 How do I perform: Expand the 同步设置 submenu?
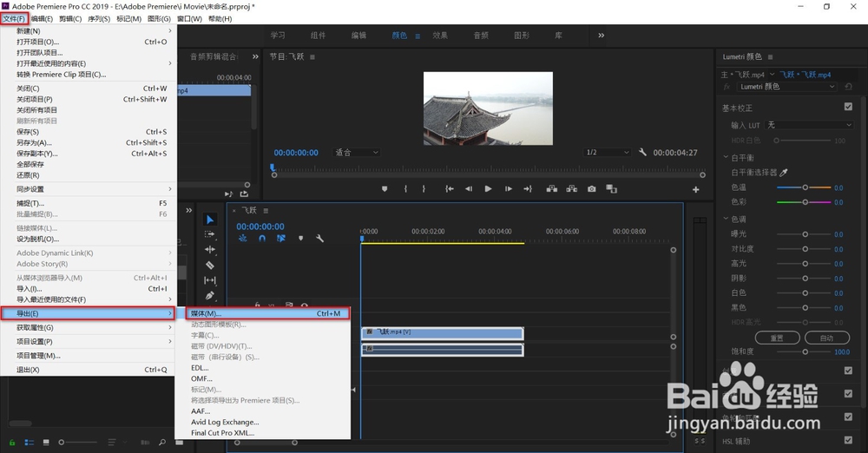tap(89, 189)
